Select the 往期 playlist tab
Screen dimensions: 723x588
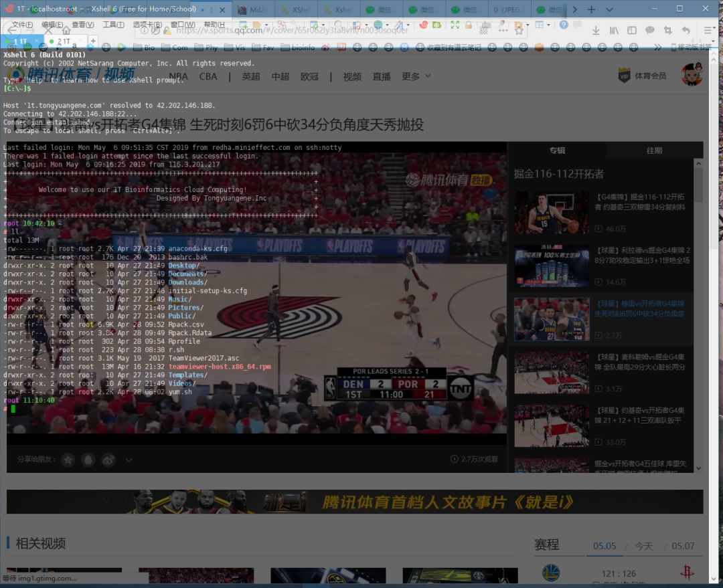654,151
